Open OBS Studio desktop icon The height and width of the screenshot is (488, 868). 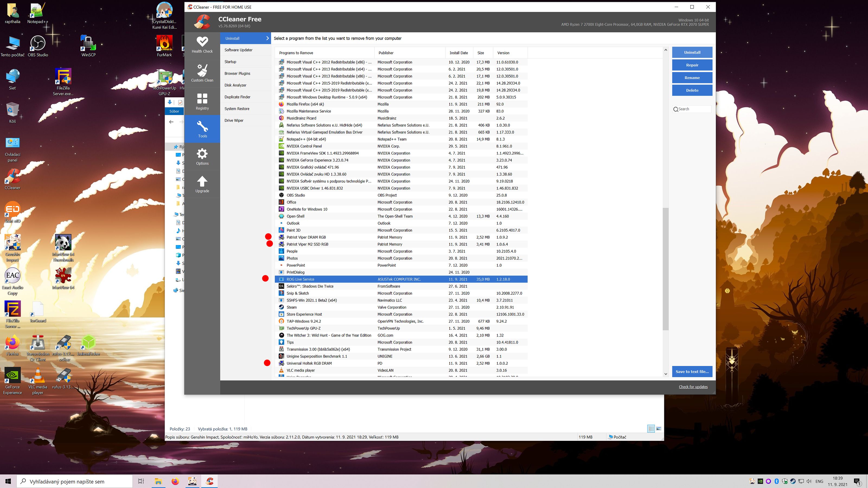click(x=38, y=46)
